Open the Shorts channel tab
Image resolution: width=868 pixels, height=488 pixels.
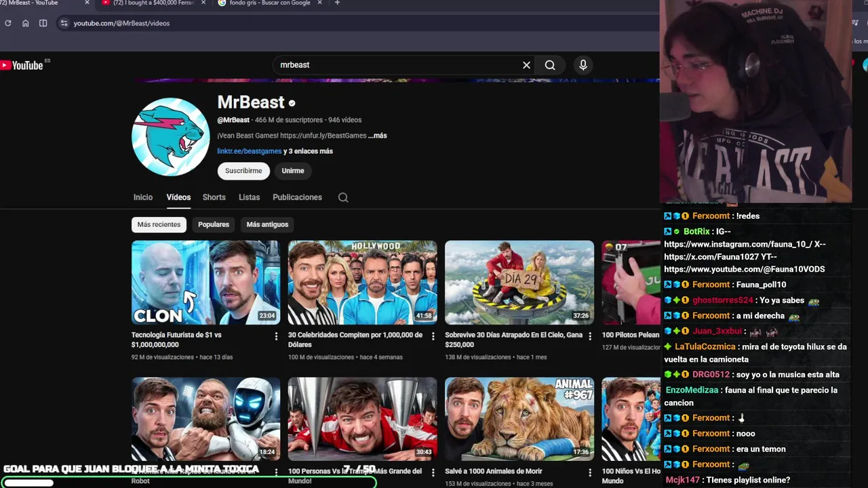[x=214, y=197]
